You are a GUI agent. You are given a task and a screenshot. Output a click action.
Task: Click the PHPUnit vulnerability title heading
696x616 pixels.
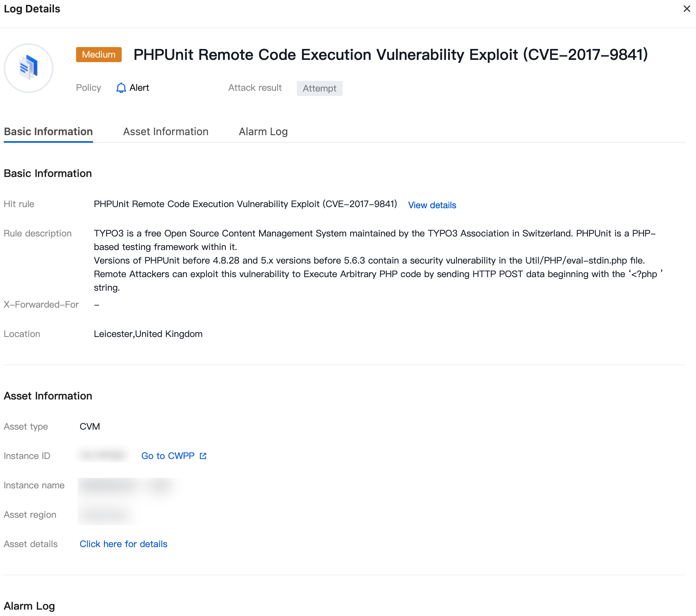click(x=391, y=55)
